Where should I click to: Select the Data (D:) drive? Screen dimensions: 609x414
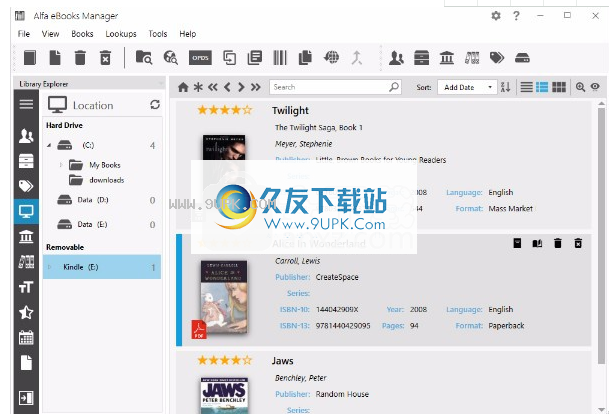coord(93,200)
